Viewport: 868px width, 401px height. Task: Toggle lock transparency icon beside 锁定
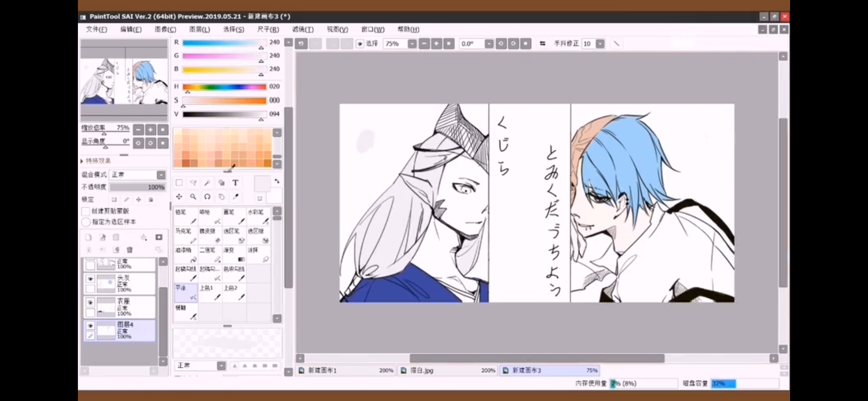pos(114,199)
